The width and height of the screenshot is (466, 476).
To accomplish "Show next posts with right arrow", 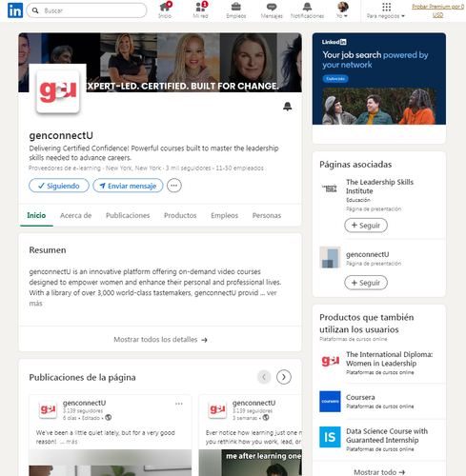I will point(284,377).
